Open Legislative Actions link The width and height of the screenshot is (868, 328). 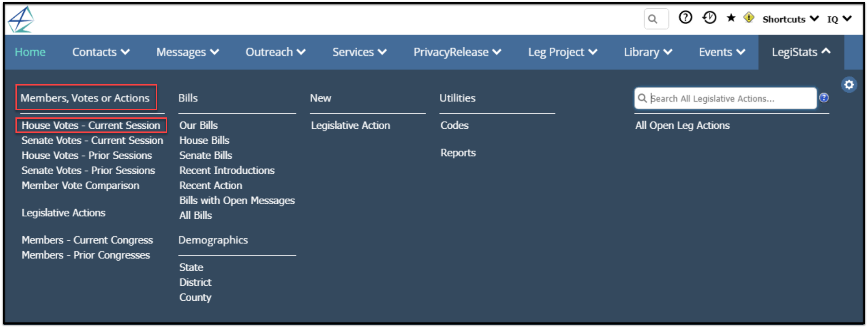[64, 212]
